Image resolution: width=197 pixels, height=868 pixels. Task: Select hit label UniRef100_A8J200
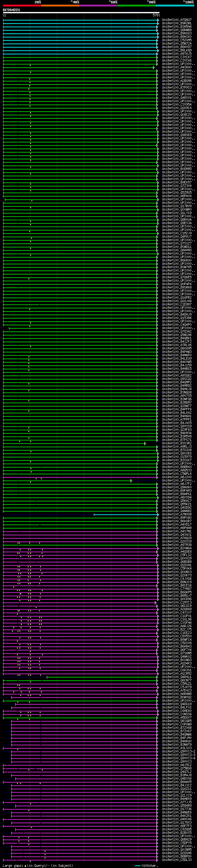177,477
